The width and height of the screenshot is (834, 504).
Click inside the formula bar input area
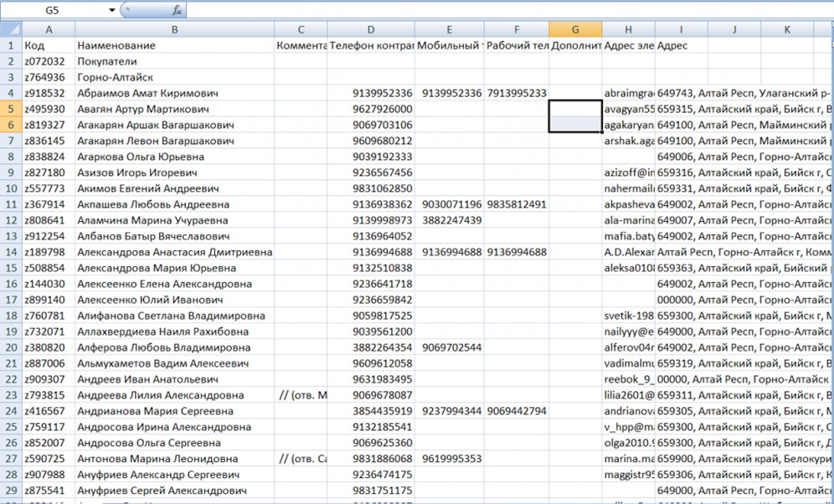[x=502, y=10]
